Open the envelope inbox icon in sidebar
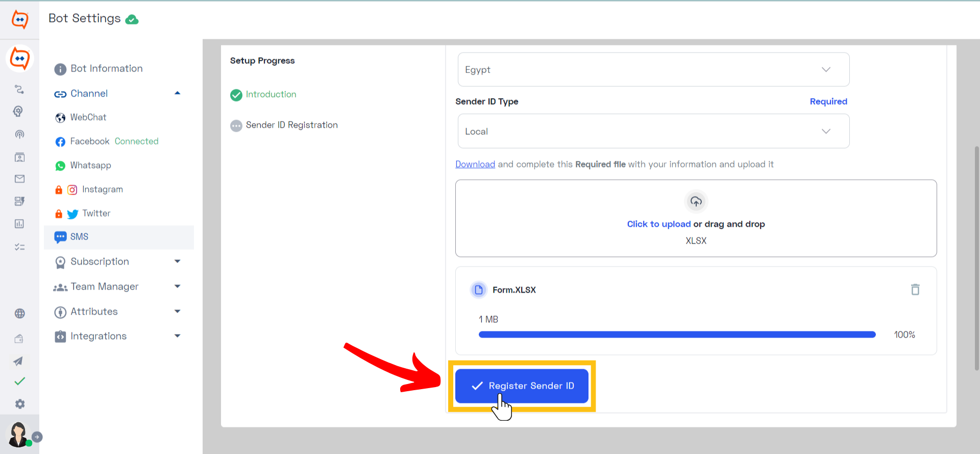 [x=19, y=179]
